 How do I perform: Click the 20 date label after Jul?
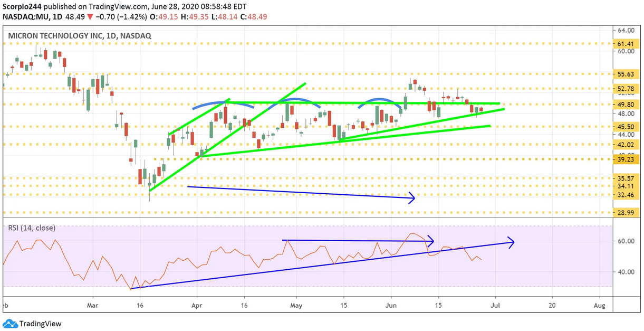pyautogui.click(x=552, y=305)
